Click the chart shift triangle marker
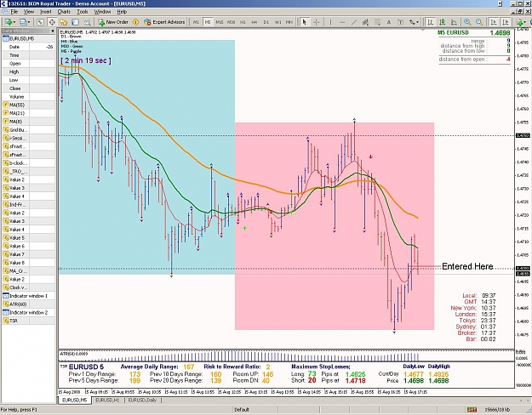This screenshot has height=415, width=532. (x=423, y=30)
